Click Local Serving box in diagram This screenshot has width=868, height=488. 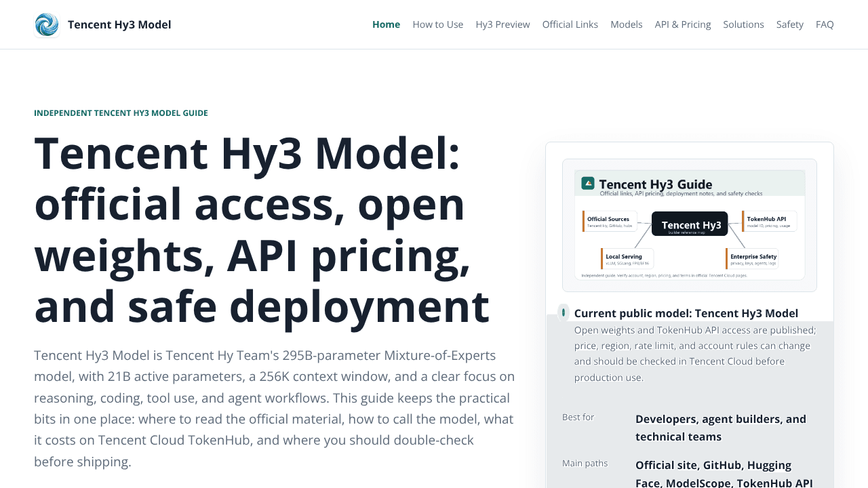point(627,259)
